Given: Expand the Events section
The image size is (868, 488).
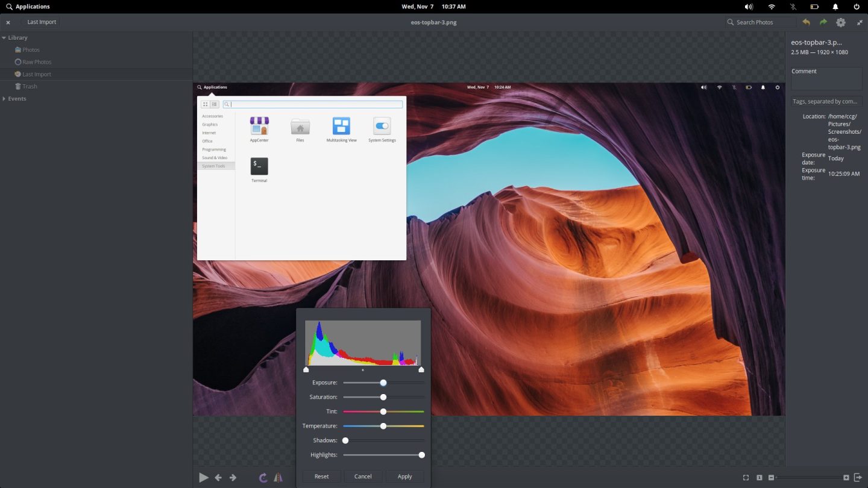Looking at the screenshot, I should (5, 98).
